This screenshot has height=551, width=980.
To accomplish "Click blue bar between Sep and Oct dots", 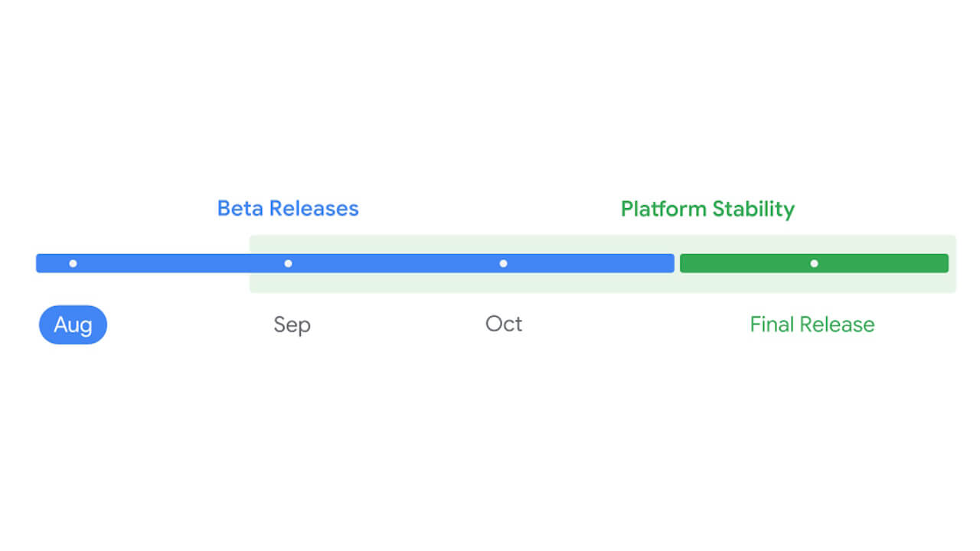I will tap(395, 263).
